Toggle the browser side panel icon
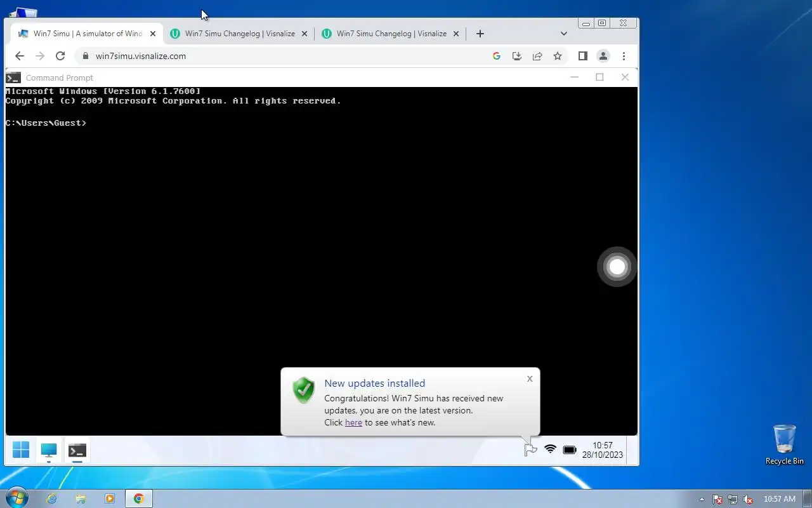Screen dimensions: 812x508 click(x=583, y=56)
